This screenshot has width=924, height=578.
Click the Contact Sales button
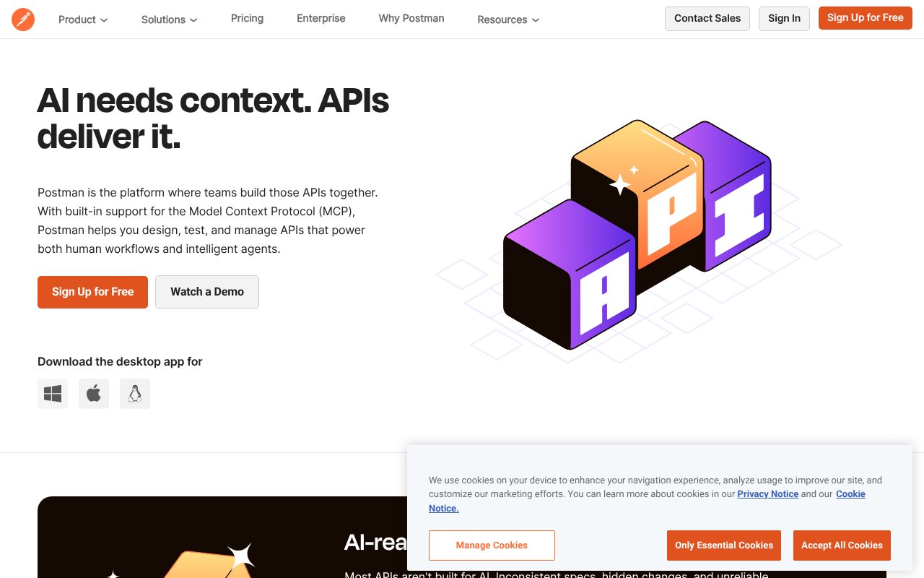click(707, 18)
